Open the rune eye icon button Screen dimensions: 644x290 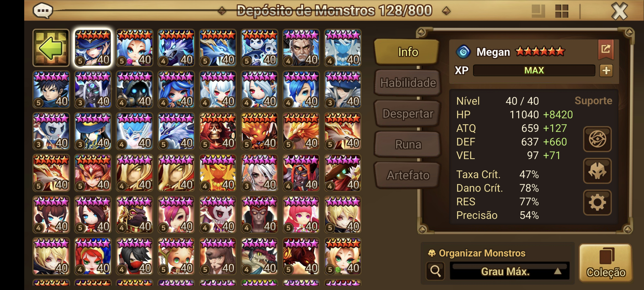(x=597, y=139)
